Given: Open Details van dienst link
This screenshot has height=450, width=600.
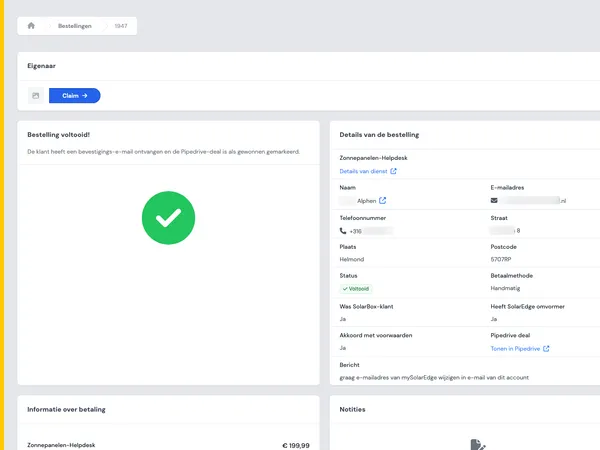Looking at the screenshot, I should tap(364, 171).
